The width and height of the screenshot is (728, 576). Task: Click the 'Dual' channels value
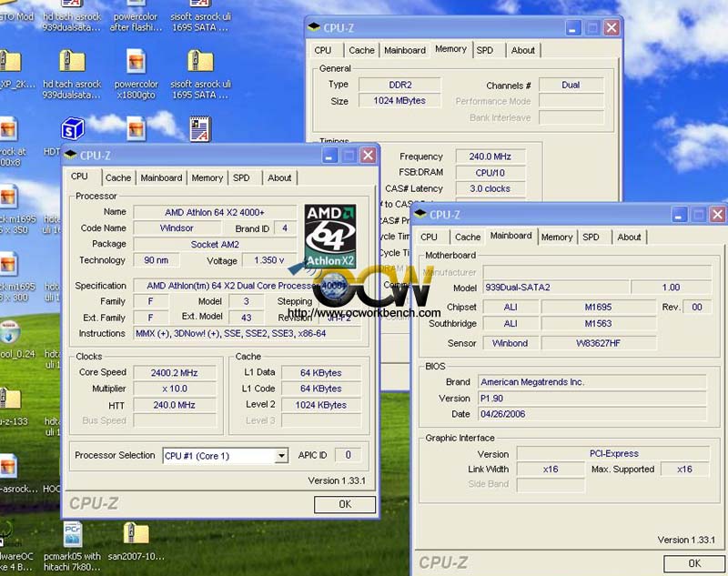(571, 85)
